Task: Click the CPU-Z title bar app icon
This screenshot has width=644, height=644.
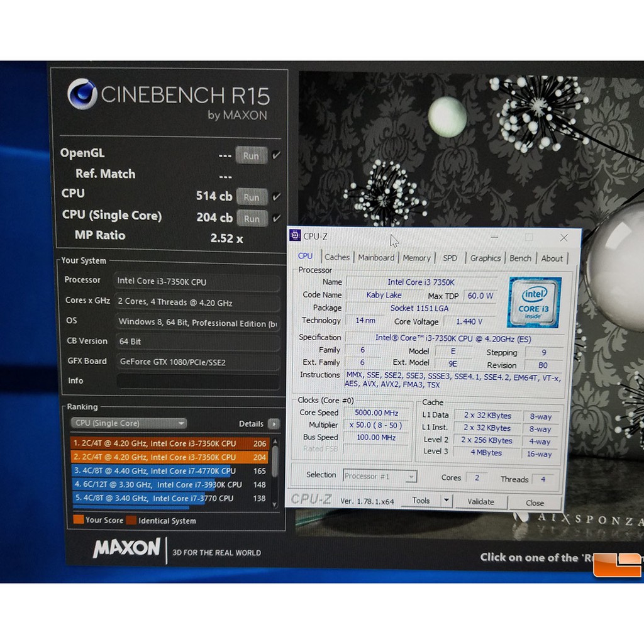Action: [x=295, y=235]
